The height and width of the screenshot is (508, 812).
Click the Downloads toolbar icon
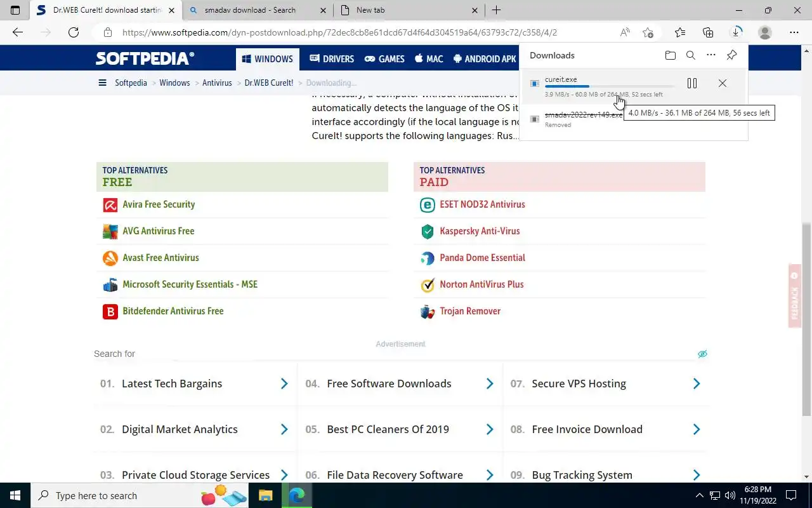coord(737,32)
